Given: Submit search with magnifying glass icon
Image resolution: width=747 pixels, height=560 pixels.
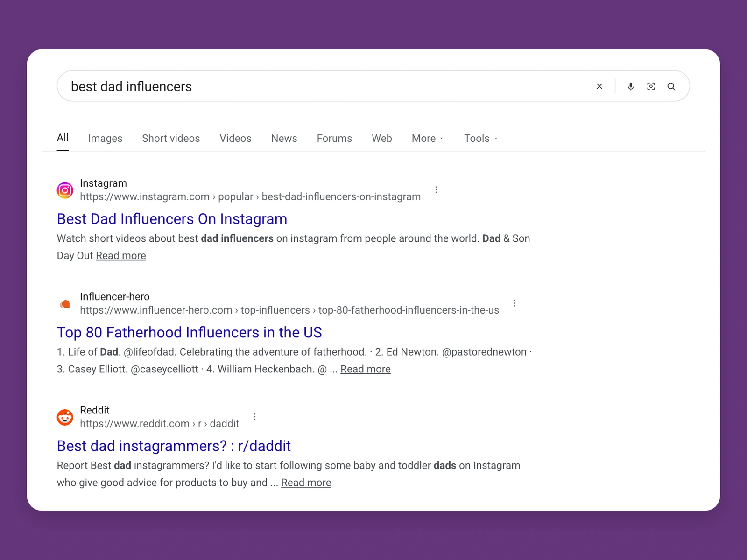Looking at the screenshot, I should coord(671,86).
